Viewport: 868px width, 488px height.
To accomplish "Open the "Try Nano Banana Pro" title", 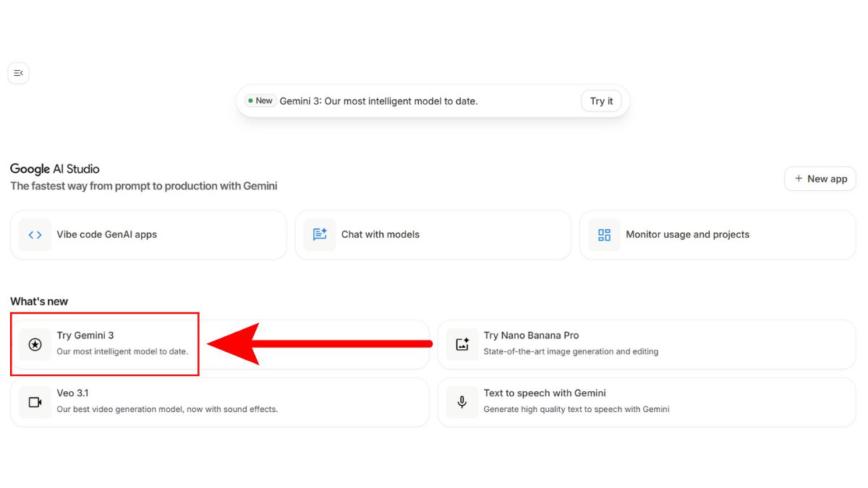I will [531, 335].
